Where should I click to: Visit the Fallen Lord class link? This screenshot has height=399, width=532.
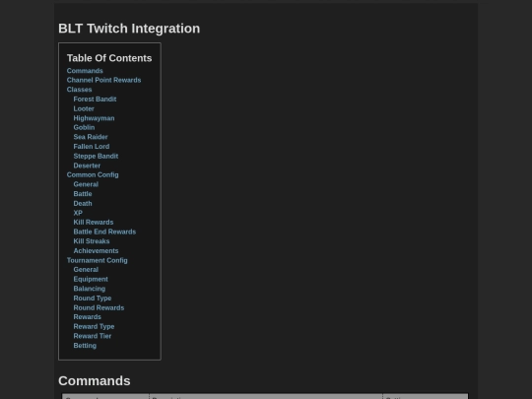pos(92,146)
